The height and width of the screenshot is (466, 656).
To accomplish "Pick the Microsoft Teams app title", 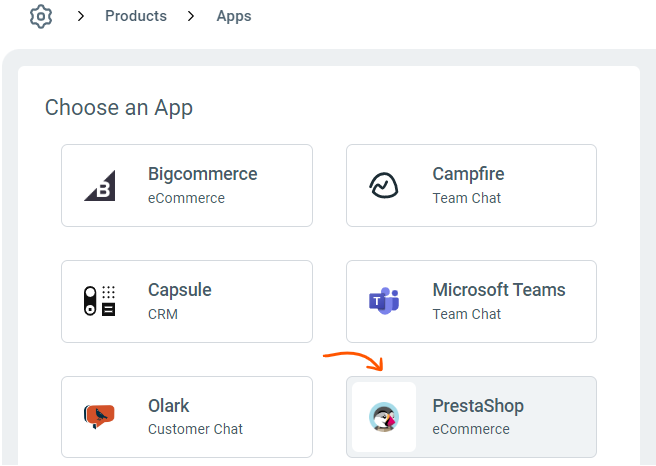I will (x=499, y=290).
